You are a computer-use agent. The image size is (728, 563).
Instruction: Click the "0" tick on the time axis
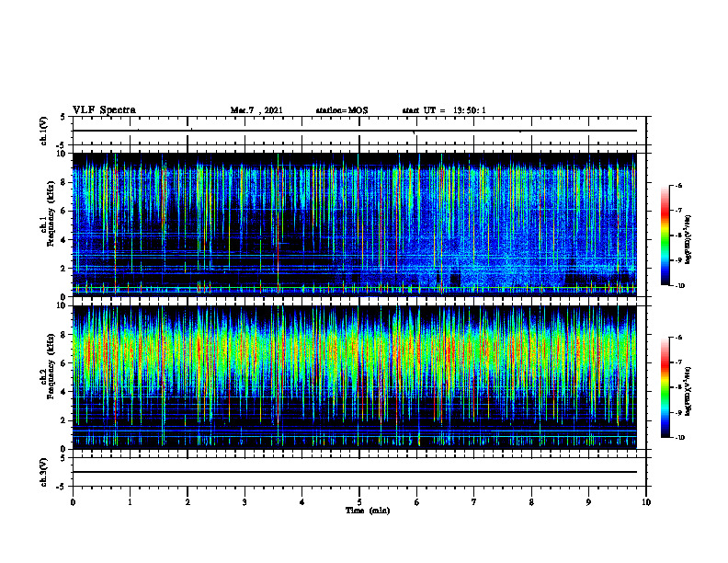click(73, 502)
